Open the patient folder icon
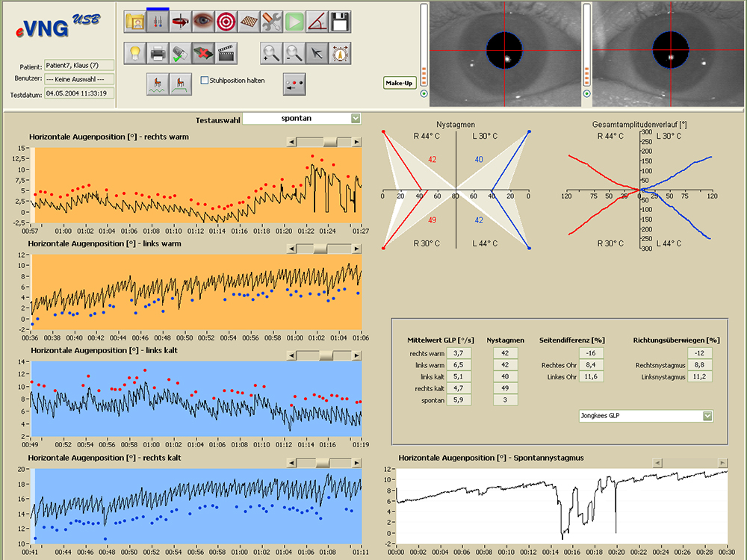747x560 pixels. 135,22
